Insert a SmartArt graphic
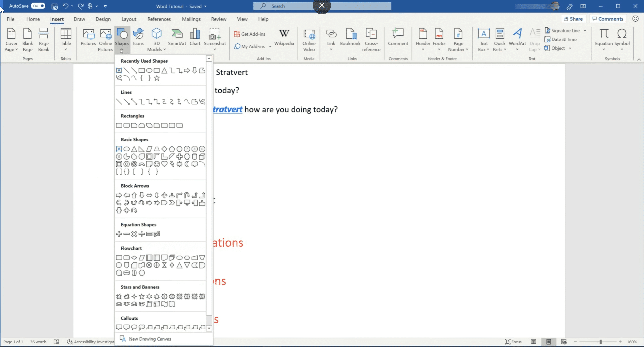The width and height of the screenshot is (644, 347). [177, 37]
